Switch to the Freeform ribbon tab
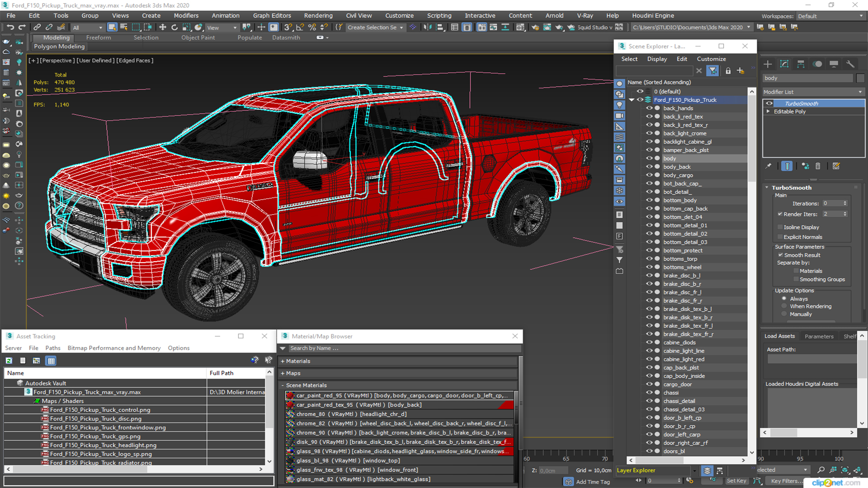Viewport: 868px width, 488px height. click(x=99, y=38)
